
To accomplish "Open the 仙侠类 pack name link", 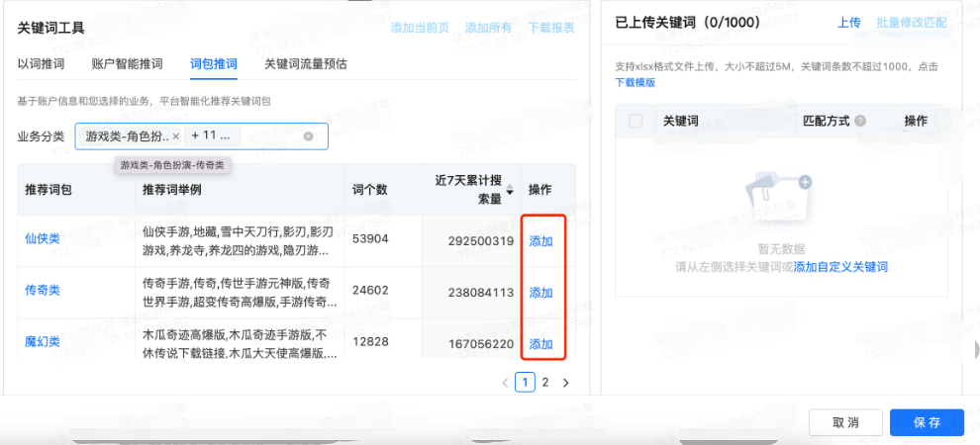I will click(43, 238).
